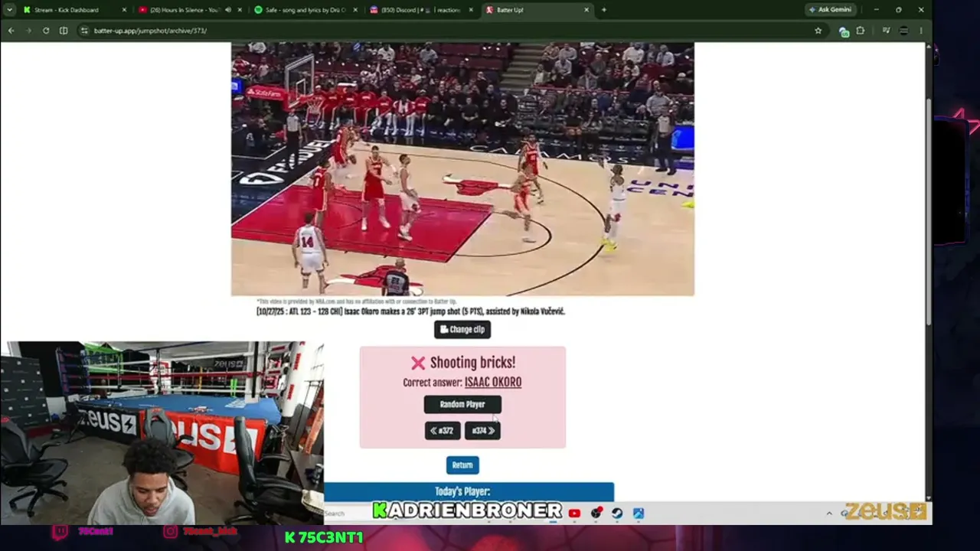The image size is (980, 551).
Task: Open the YouTube icon in the taskbar
Action: click(x=574, y=513)
